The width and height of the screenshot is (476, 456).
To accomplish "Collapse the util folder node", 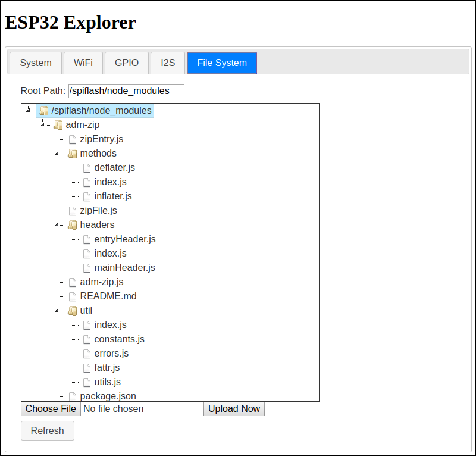I will 57,311.
